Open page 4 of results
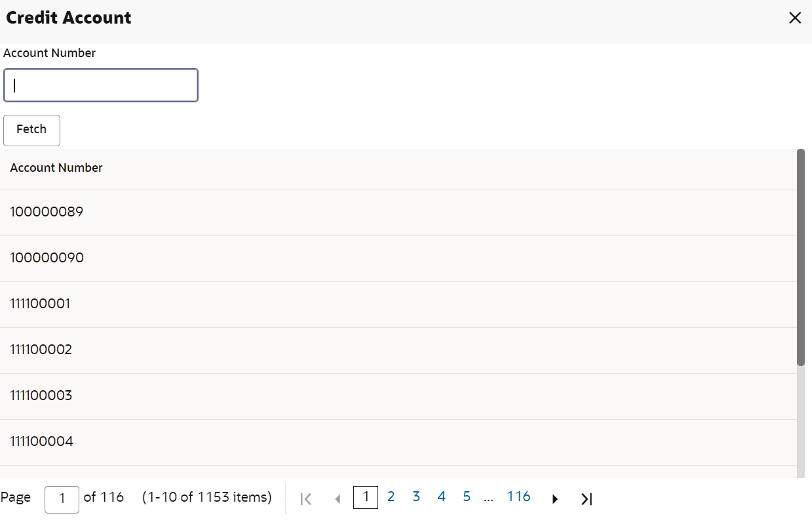This screenshot has height=526, width=812. coord(441,497)
